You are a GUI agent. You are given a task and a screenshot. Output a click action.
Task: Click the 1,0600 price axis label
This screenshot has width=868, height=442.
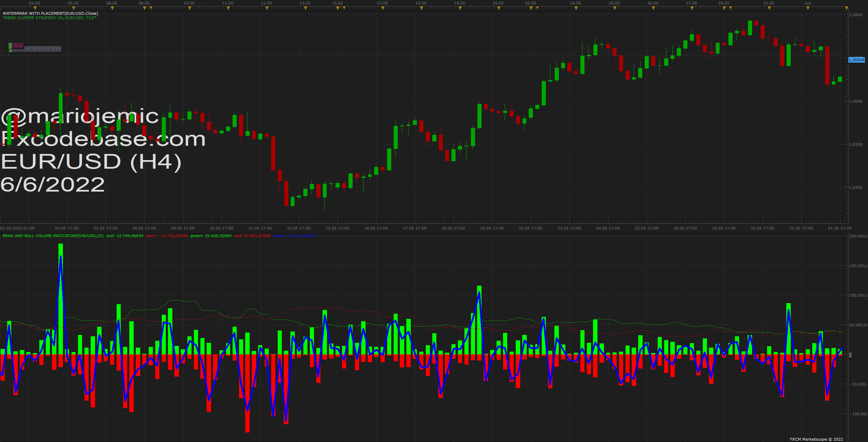point(856,101)
